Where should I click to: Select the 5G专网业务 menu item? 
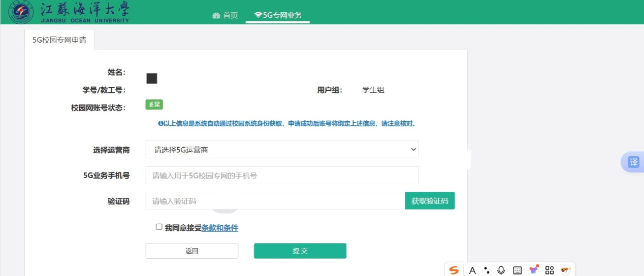(x=278, y=15)
